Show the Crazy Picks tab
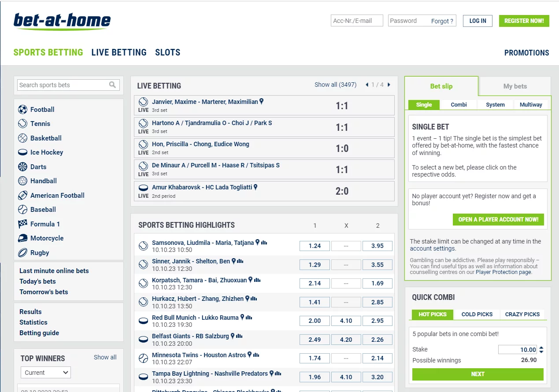 [522, 314]
